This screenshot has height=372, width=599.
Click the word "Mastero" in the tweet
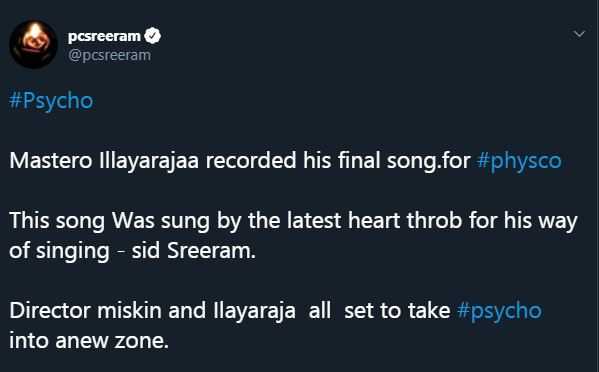pos(51,160)
